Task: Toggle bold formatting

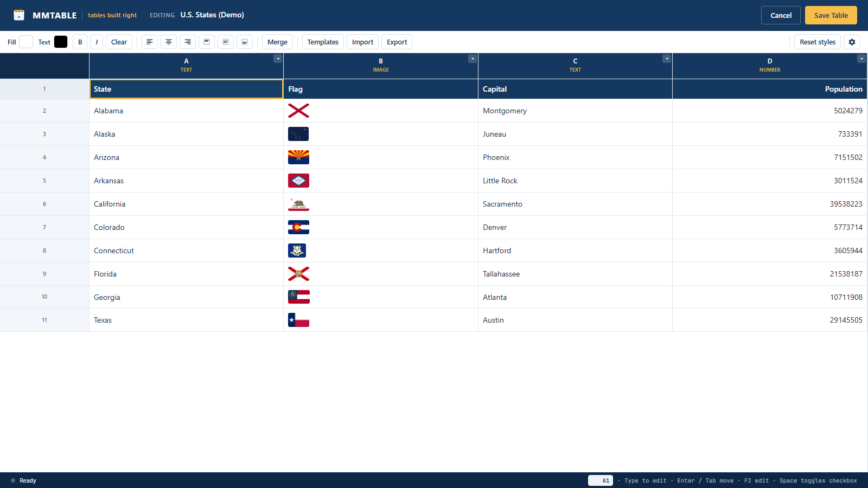Action: [x=80, y=42]
